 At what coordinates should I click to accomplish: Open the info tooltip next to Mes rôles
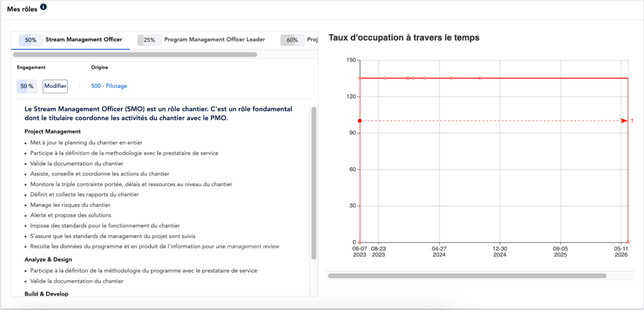[x=43, y=7]
